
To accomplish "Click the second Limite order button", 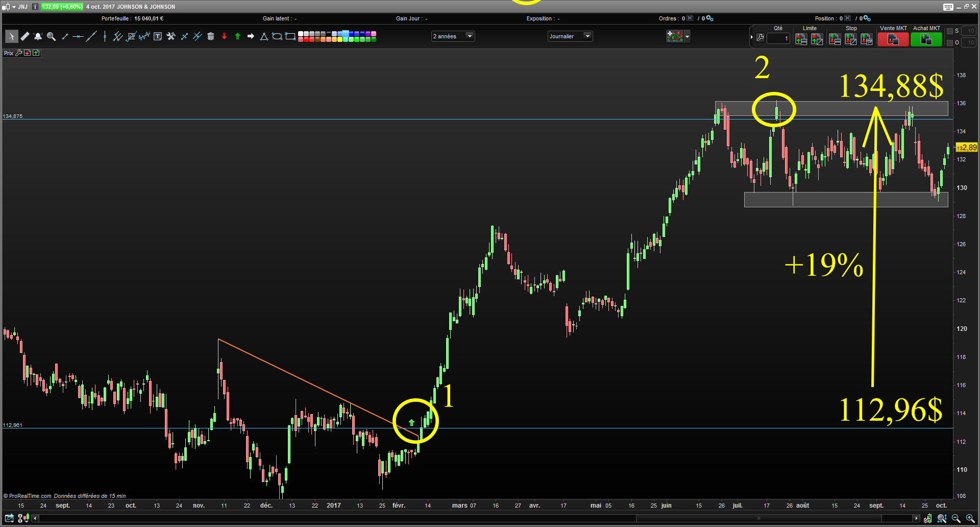I will pos(817,39).
